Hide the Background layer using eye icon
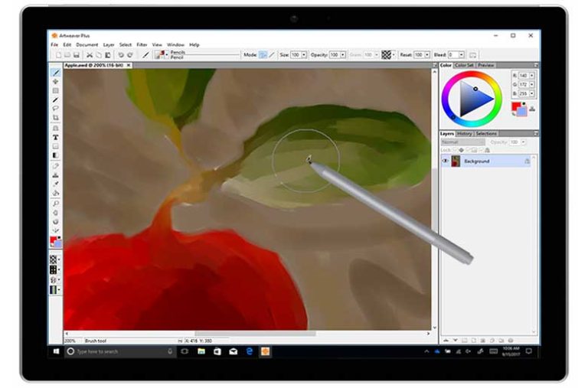588x388 pixels. point(446,161)
